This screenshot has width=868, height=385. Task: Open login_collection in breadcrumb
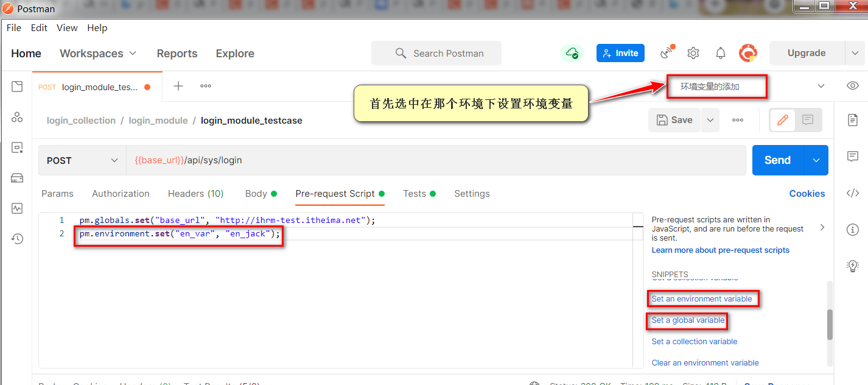pos(81,121)
